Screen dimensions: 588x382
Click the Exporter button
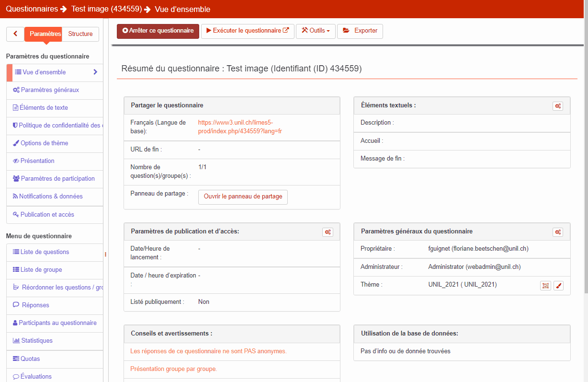(360, 31)
